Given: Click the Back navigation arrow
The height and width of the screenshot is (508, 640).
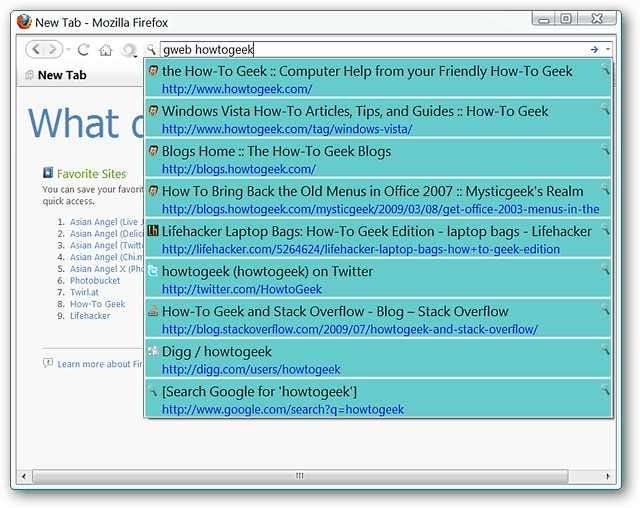Looking at the screenshot, I should pyautogui.click(x=35, y=49).
